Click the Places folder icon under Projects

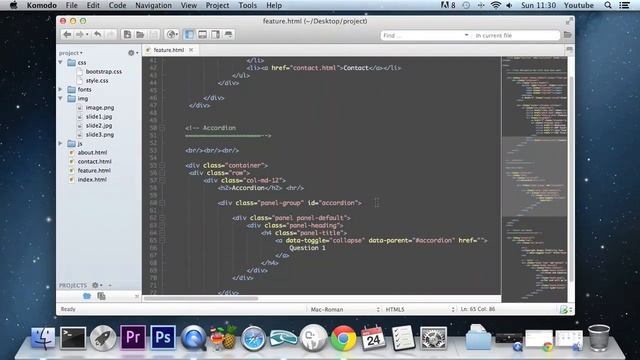tap(87, 296)
